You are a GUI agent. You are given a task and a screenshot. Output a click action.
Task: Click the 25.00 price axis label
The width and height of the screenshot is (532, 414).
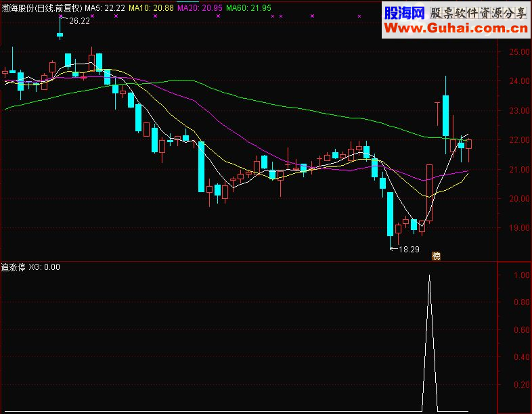(x=519, y=52)
